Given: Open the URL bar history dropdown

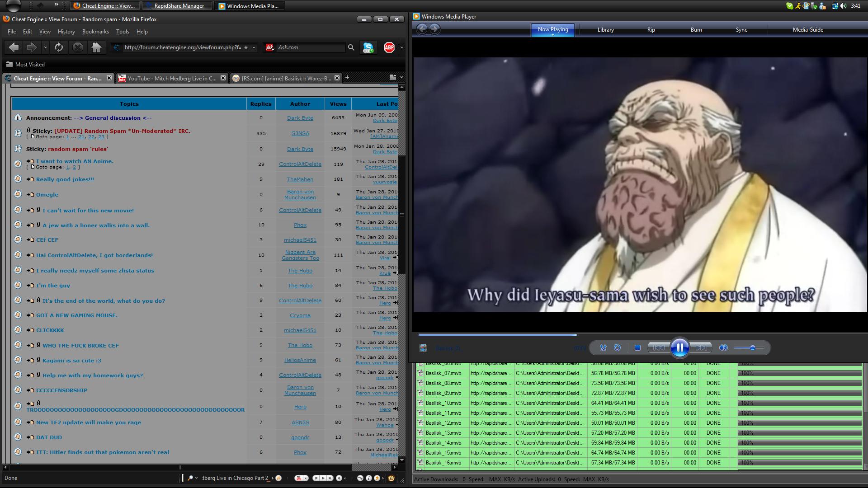Looking at the screenshot, I should (x=254, y=47).
